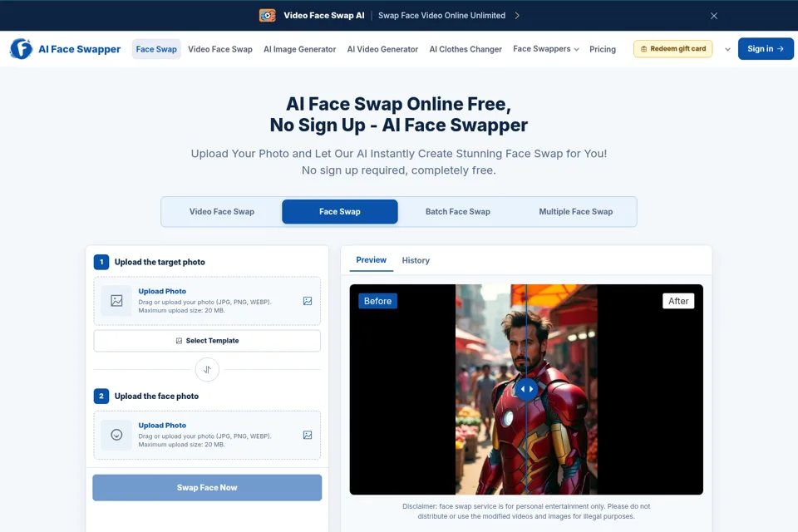Open sample gallery icon in target photo box
Image resolution: width=798 pixels, height=532 pixels.
(x=308, y=301)
